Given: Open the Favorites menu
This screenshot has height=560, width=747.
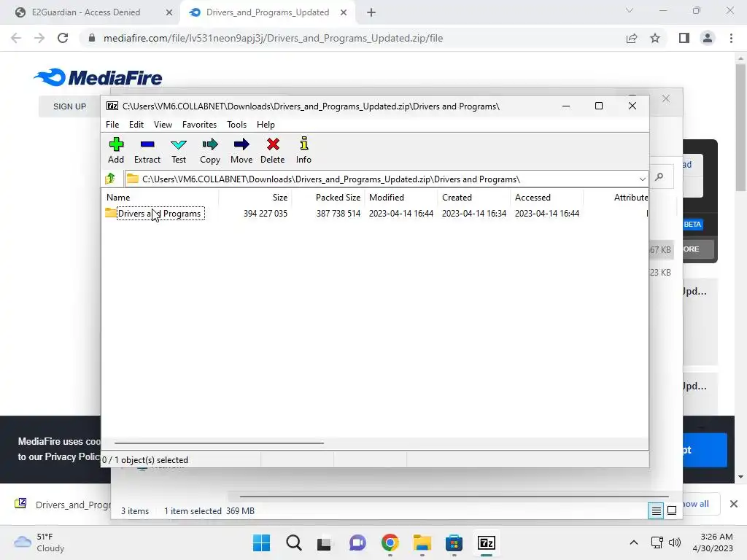Looking at the screenshot, I should pos(199,124).
